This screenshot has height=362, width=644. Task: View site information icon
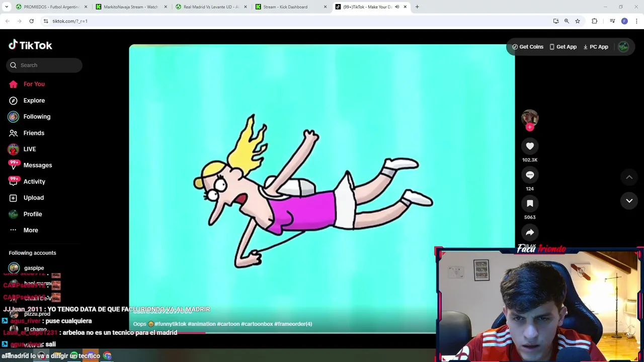point(46,21)
